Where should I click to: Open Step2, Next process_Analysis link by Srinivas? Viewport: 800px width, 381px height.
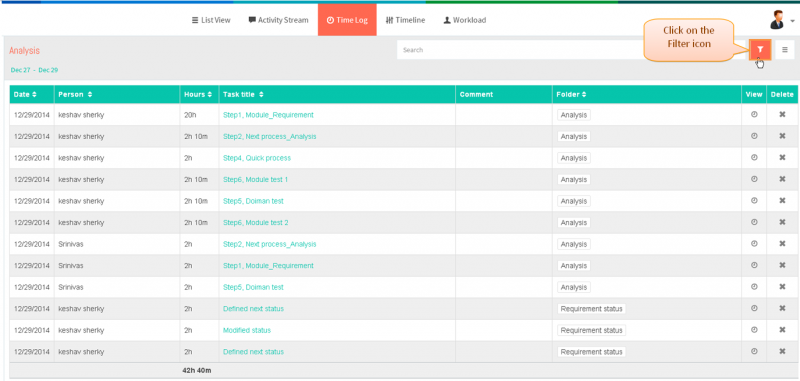[x=269, y=244]
